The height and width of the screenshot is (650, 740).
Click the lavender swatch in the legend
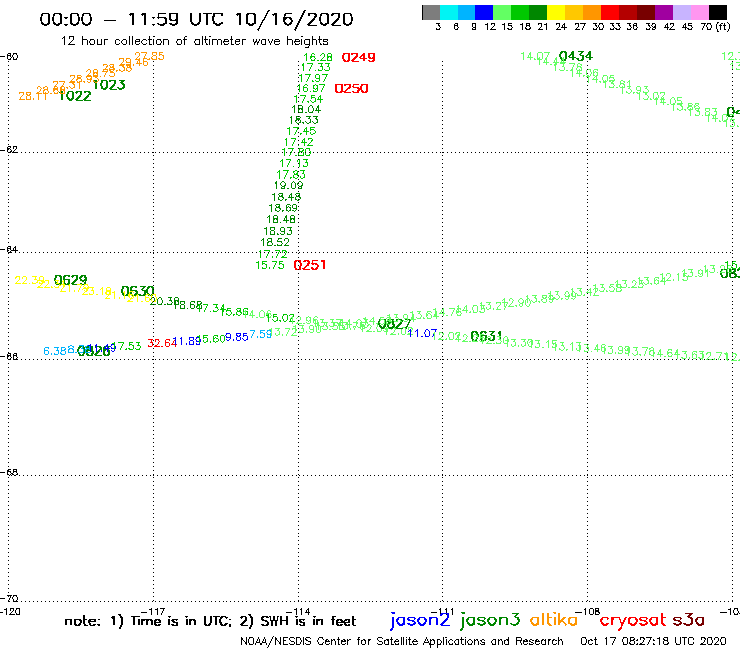(682, 12)
